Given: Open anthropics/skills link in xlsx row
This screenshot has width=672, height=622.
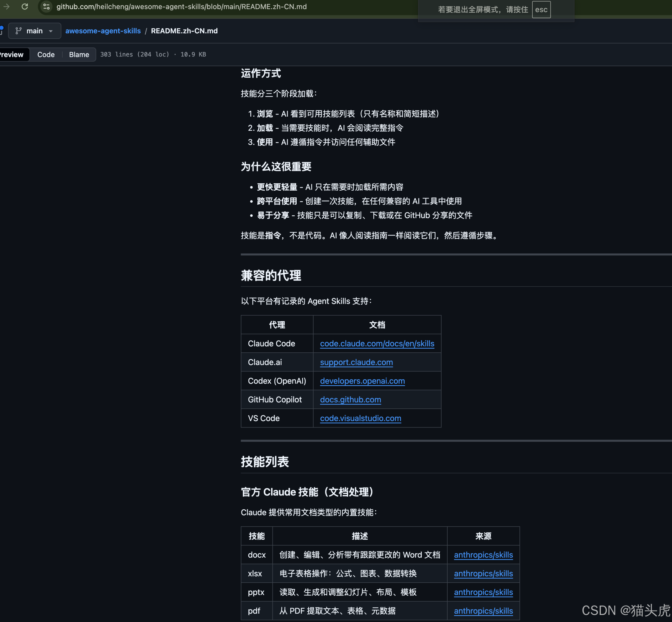Looking at the screenshot, I should (483, 573).
